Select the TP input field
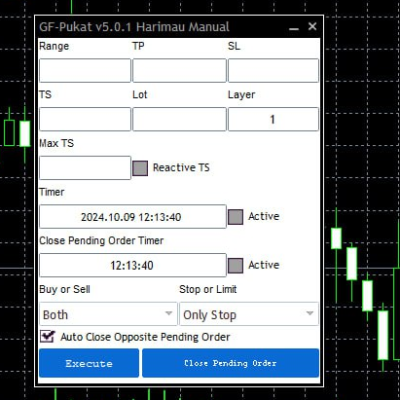The image size is (400, 400). (x=179, y=71)
